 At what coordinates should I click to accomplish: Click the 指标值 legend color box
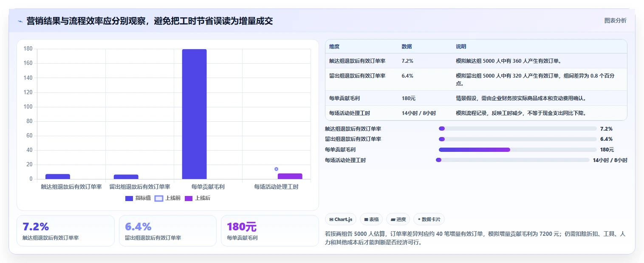129,198
